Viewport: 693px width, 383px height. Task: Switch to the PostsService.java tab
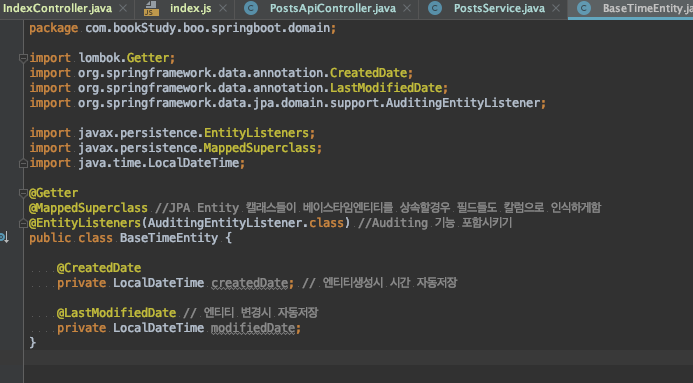499,8
